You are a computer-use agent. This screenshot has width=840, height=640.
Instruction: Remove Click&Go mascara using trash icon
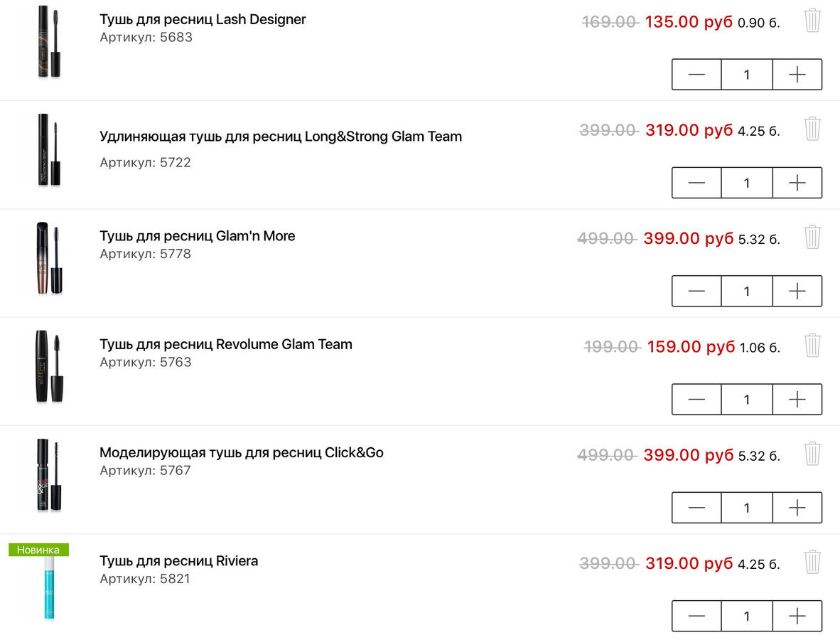(812, 454)
